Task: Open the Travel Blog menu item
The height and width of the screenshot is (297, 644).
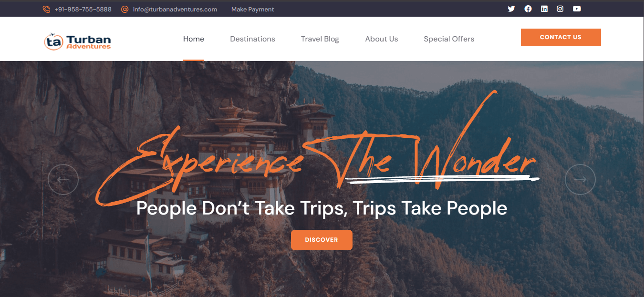Action: [320, 39]
